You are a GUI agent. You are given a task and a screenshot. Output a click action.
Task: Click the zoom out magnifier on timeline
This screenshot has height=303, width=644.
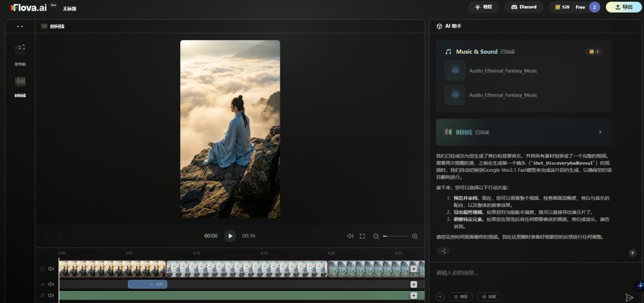[x=376, y=236]
